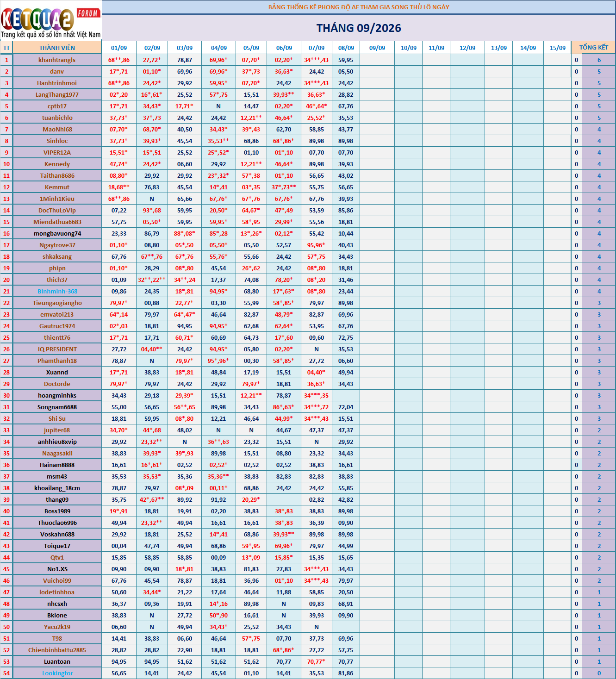Click the blue member name 'Lookingfor'
The width and height of the screenshot is (616, 679).
pyautogui.click(x=57, y=673)
